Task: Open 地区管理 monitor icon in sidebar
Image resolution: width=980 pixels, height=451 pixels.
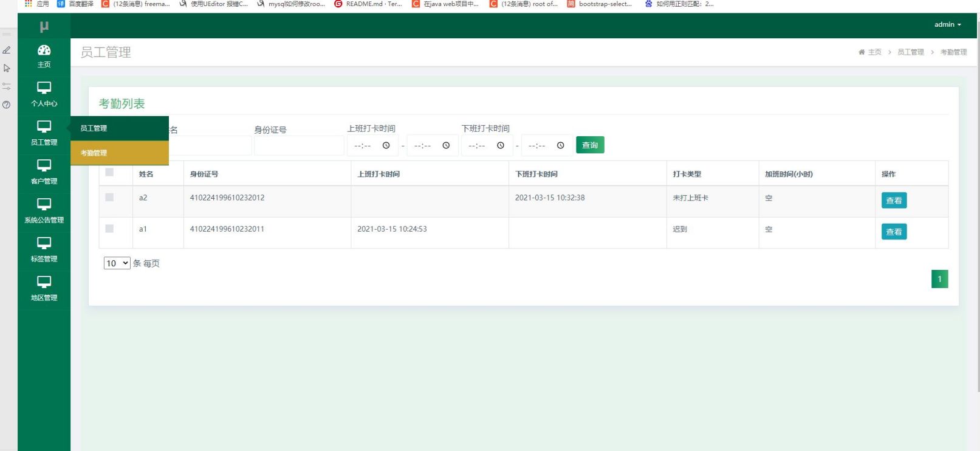Action: [x=44, y=282]
